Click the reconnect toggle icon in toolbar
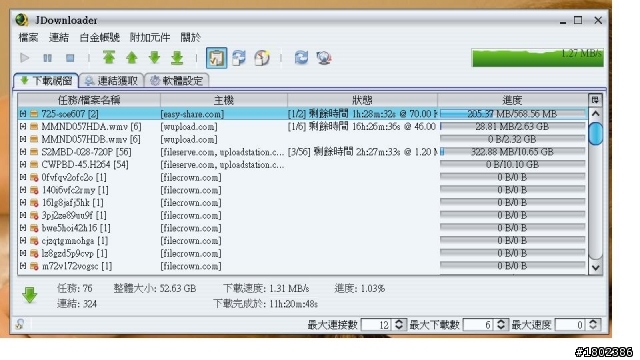This screenshot has width=640, height=360. [239, 58]
